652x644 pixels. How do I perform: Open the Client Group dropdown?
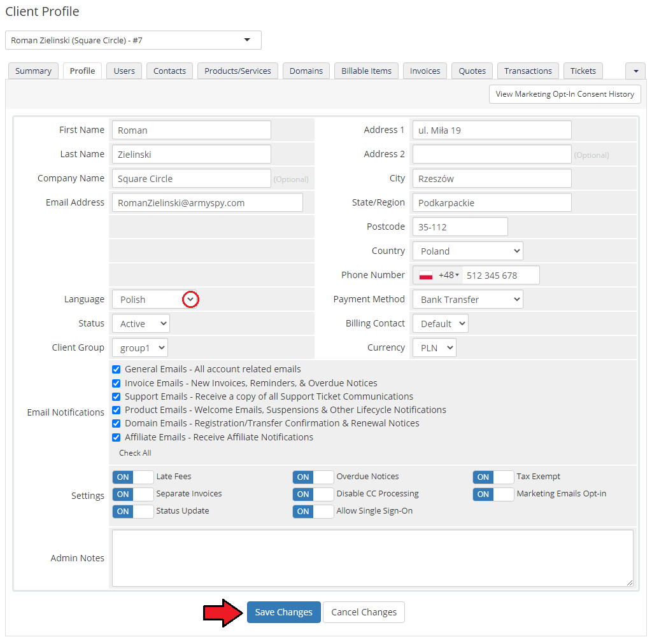139,347
